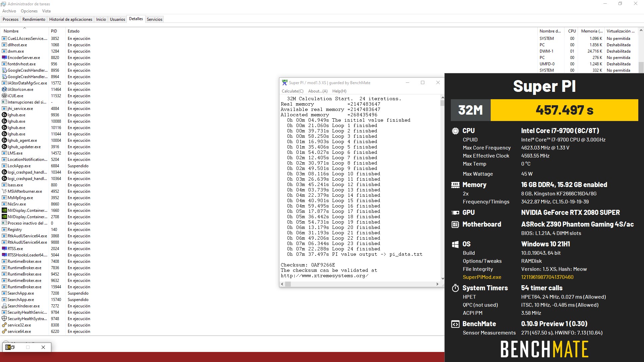Viewport: 644px width, 362px height.
Task: Click the SuperPiMod.exe link in BenchMate
Action: [x=482, y=277]
